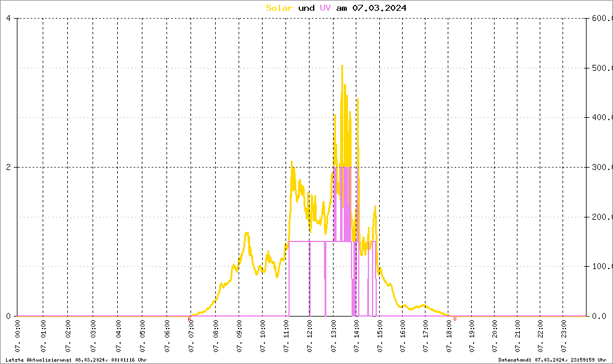
Task: Click left axis label '0'
Action: (8, 316)
